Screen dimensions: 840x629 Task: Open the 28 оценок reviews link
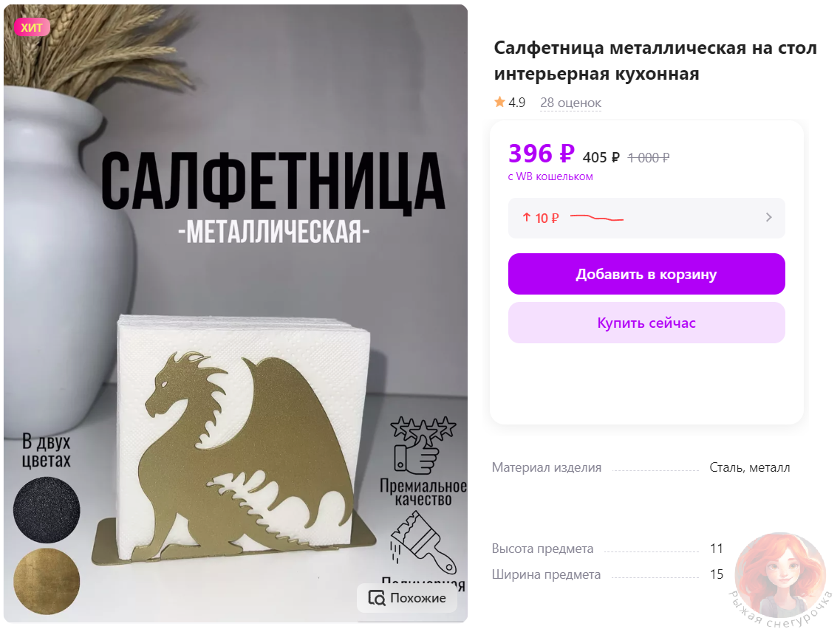tap(570, 102)
